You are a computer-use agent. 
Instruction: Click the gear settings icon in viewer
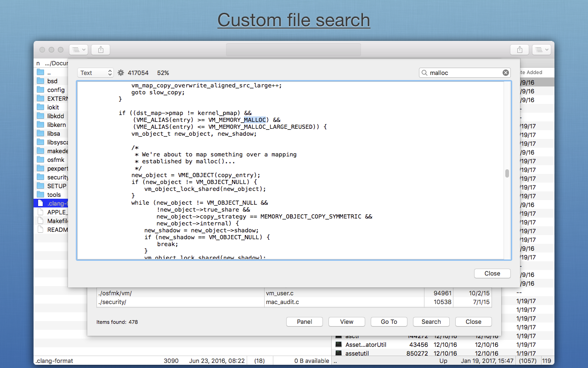(121, 73)
